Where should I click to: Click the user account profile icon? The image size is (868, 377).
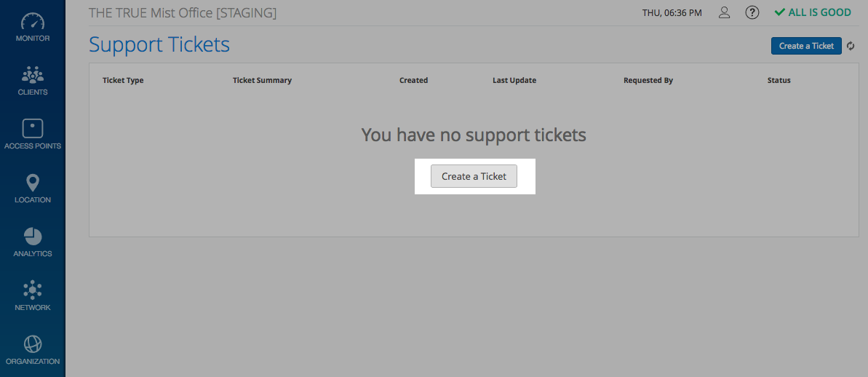point(724,12)
